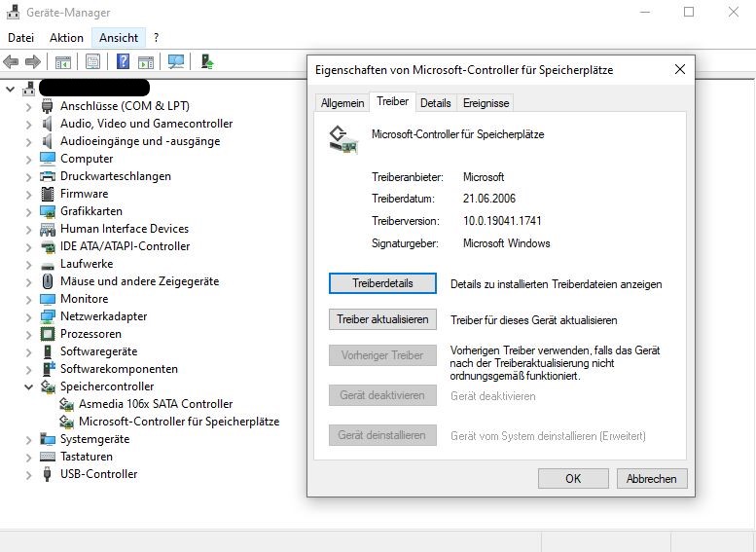Collapse the Speichercontroller node
The height and width of the screenshot is (552, 756).
[29, 386]
